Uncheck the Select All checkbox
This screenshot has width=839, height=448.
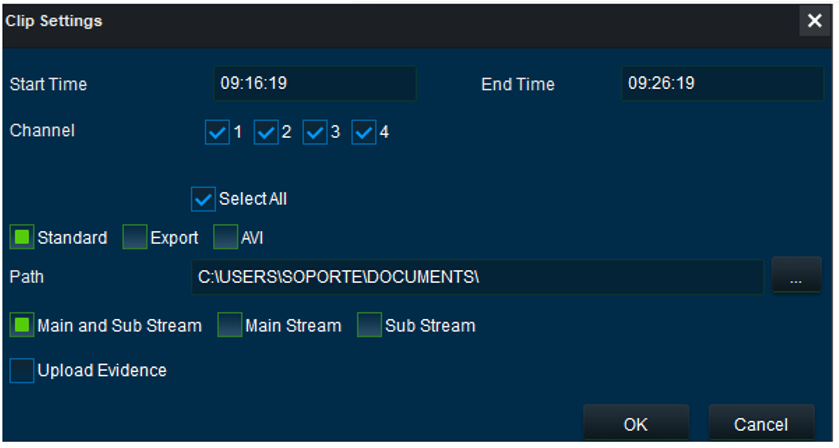(204, 199)
